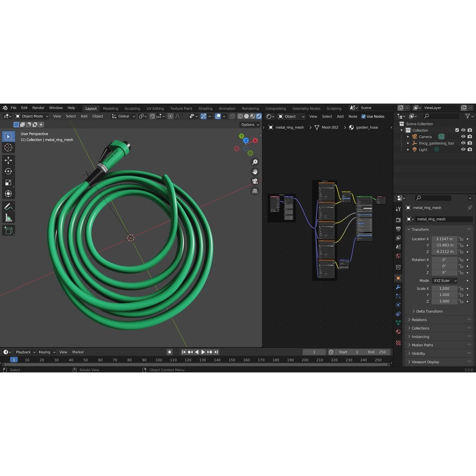Hide the Camera in viewport
The height and width of the screenshot is (476, 476).
(463, 137)
